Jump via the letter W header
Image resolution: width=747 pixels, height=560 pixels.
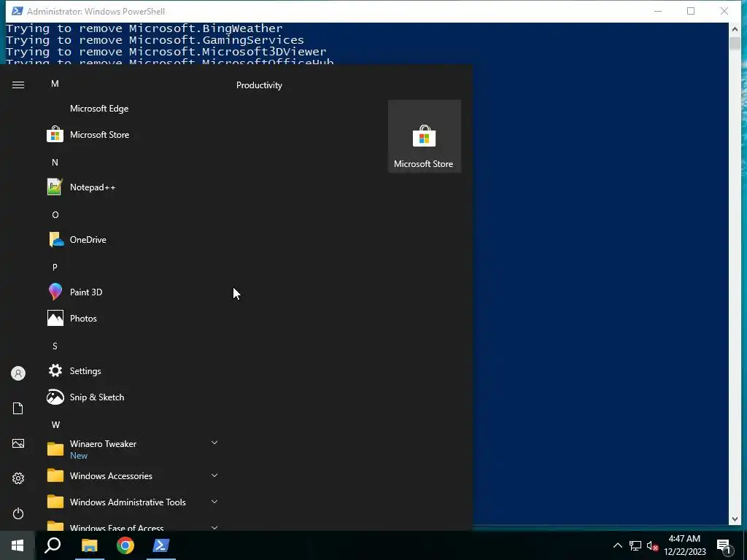pos(55,425)
